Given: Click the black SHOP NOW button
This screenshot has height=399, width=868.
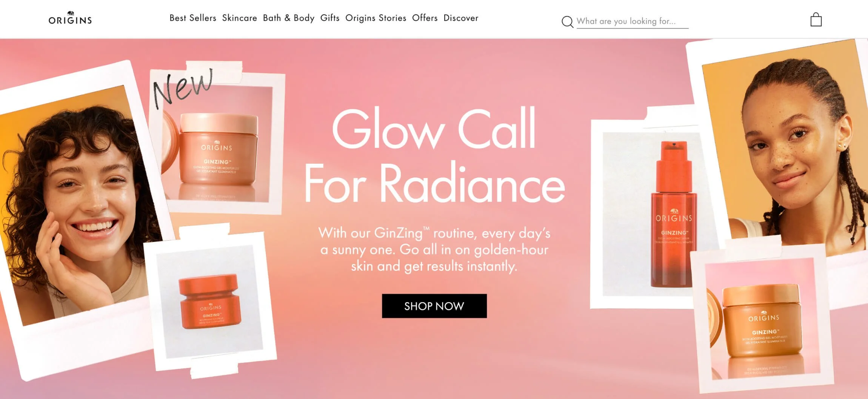Looking at the screenshot, I should (x=434, y=306).
